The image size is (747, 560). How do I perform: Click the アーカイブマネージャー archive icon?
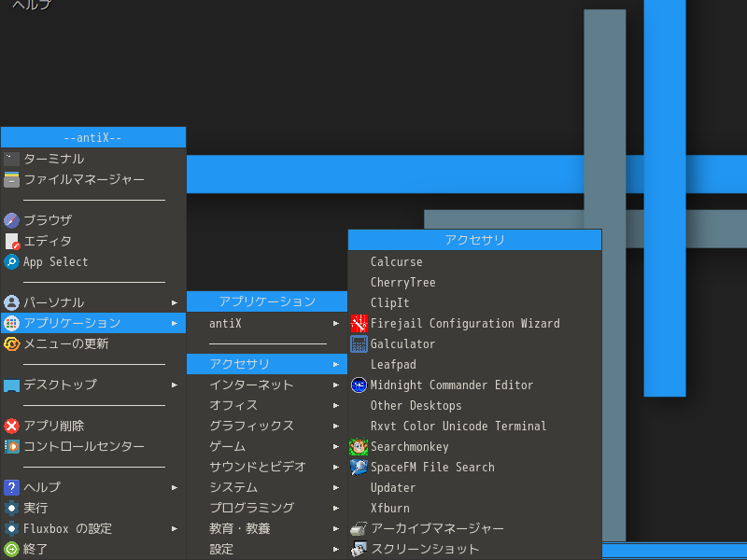(359, 528)
